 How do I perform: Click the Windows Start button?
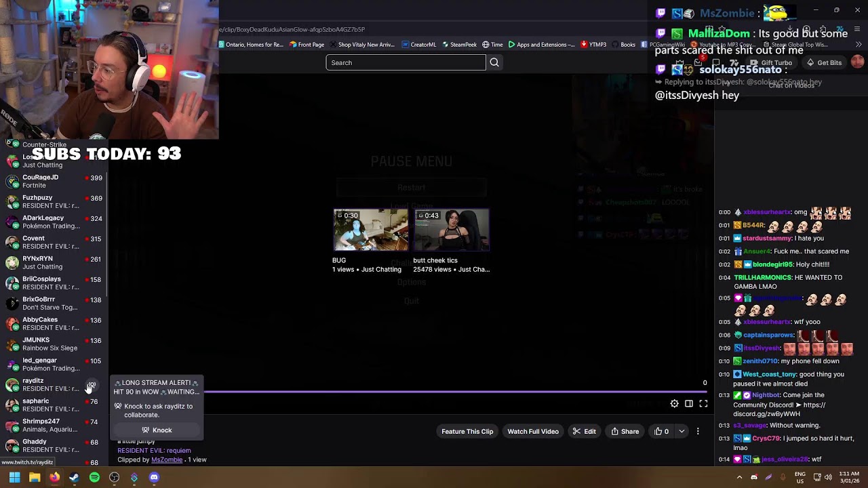pos(14,477)
